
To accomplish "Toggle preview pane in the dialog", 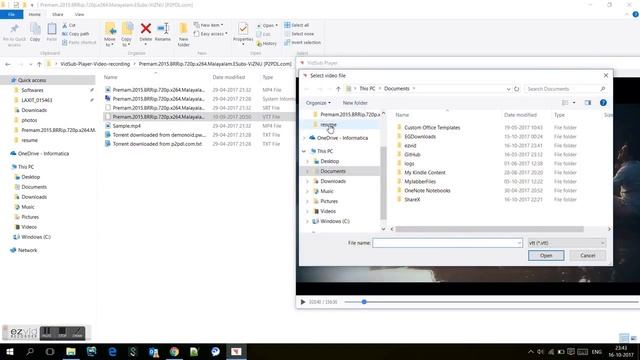I will [x=588, y=103].
